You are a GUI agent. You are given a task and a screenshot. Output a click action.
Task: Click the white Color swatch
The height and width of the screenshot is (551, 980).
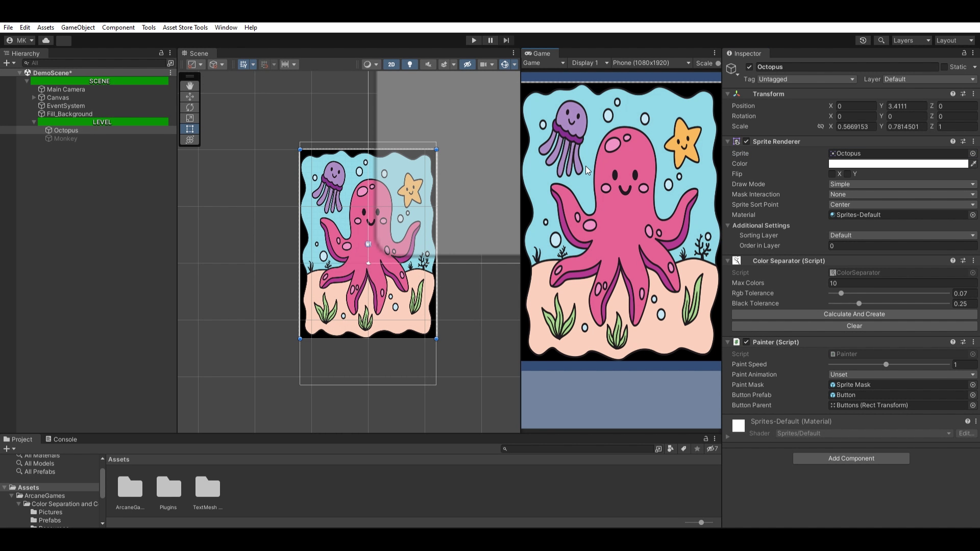point(898,164)
